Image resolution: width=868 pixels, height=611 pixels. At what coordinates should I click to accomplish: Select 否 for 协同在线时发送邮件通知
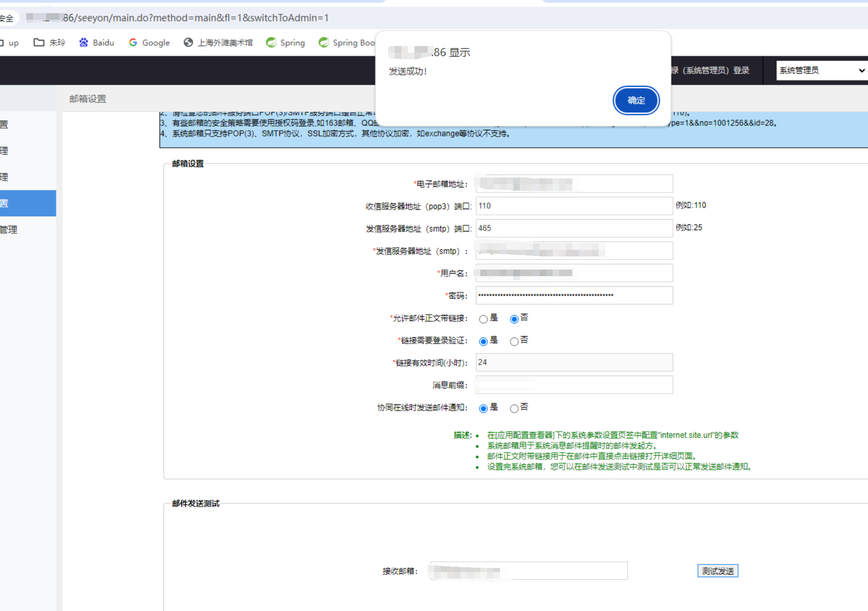(x=514, y=409)
